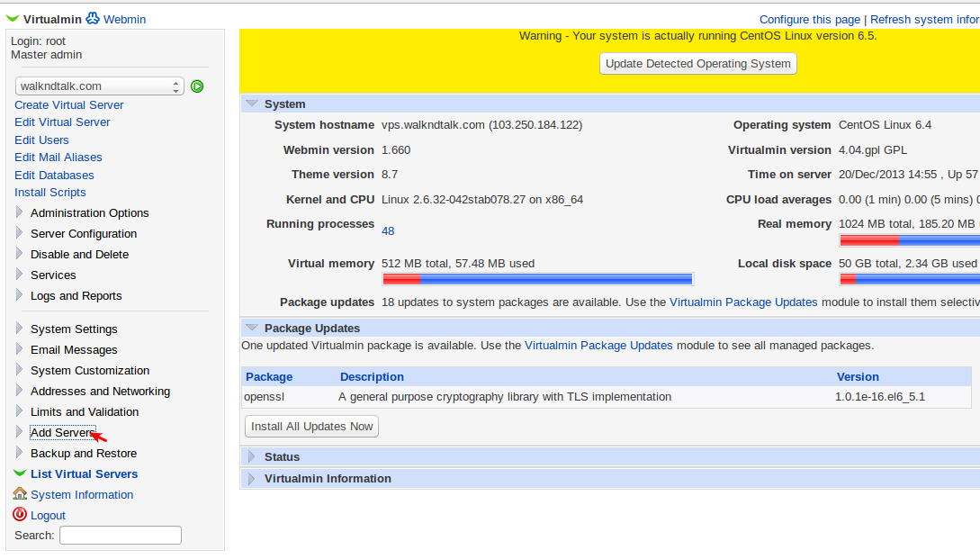Open Edit Users link
980x559 pixels.
pos(41,140)
